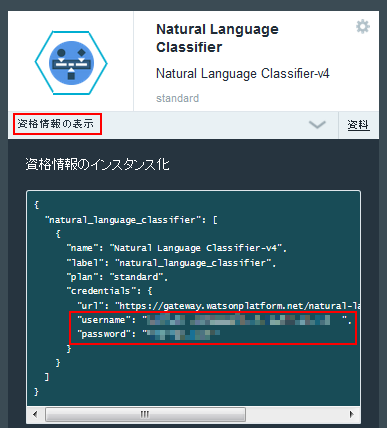Click the right scroll arrow of code box
Screen dimensions: 387x428
click(351, 414)
